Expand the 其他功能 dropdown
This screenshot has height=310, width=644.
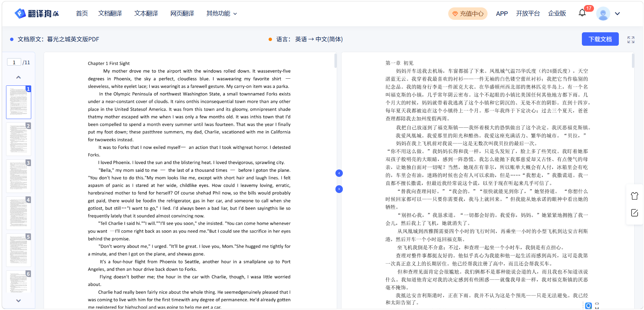coord(222,13)
